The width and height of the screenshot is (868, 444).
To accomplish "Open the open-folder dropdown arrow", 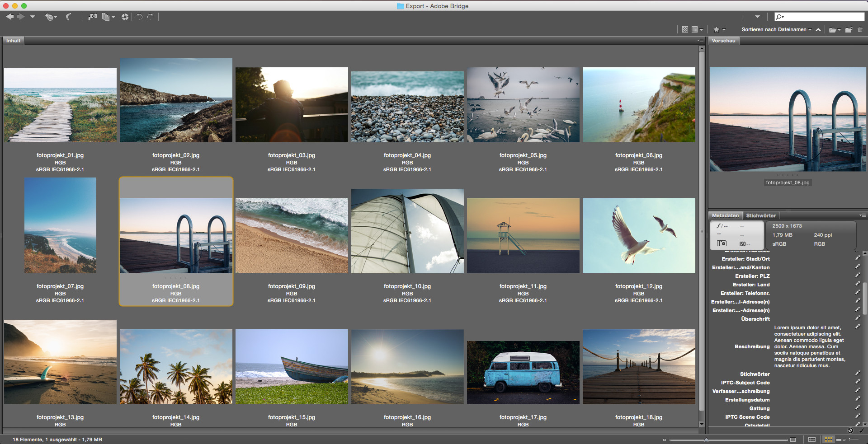I will [839, 30].
